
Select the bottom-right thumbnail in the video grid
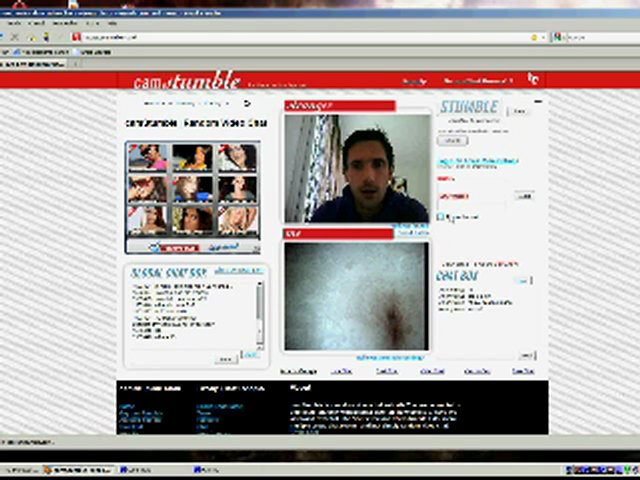pos(235,218)
